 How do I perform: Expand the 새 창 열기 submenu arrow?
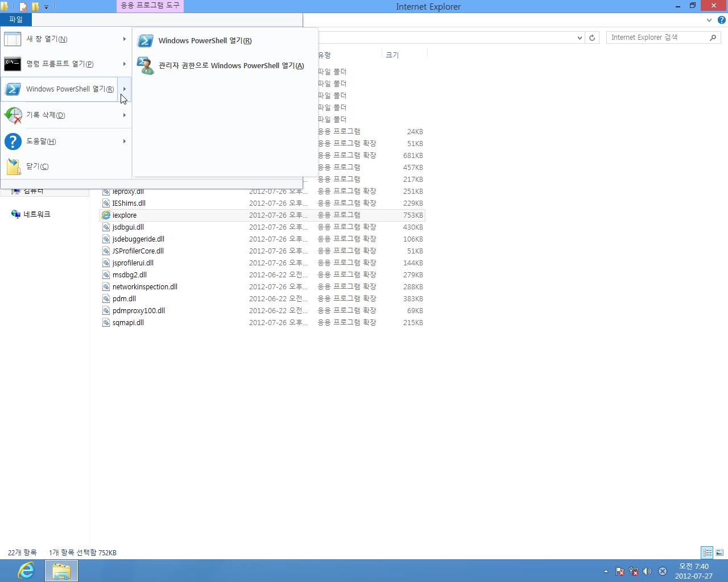click(x=124, y=39)
